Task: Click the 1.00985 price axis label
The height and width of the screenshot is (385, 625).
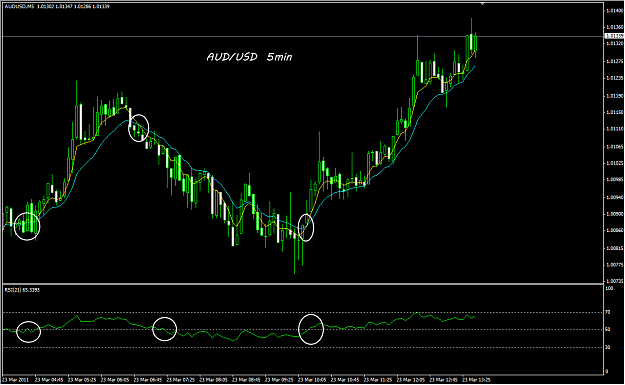Action: [x=614, y=180]
